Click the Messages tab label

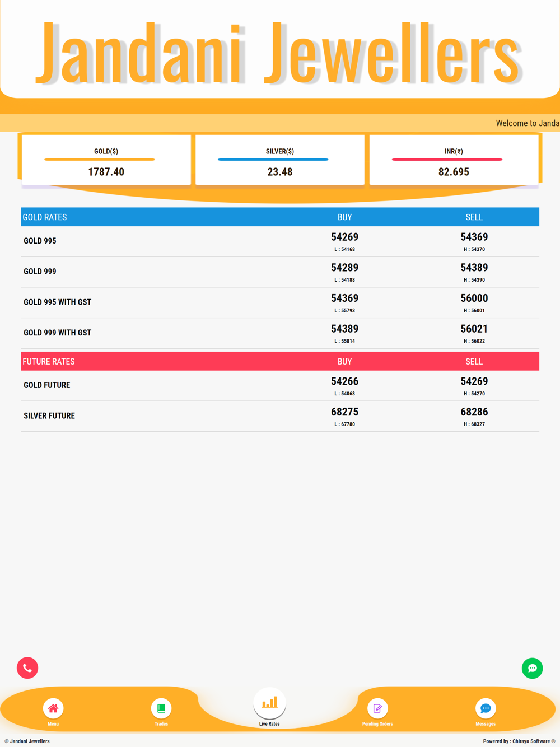click(x=486, y=724)
